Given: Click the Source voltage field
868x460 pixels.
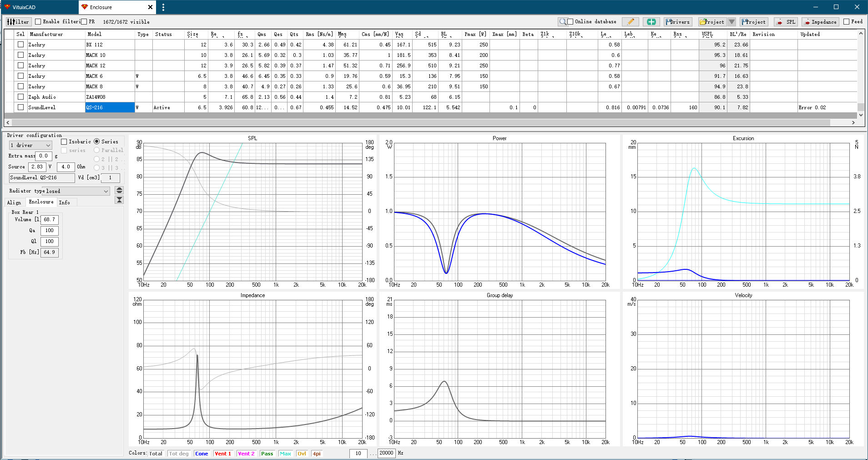Looking at the screenshot, I should (37, 167).
